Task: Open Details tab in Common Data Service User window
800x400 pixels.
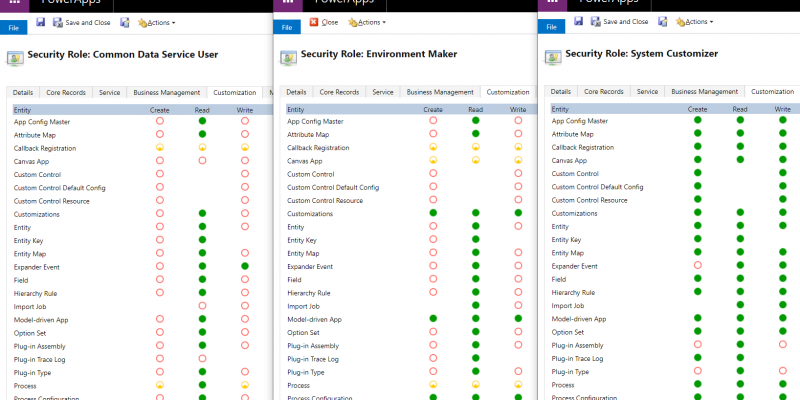Action: [23, 92]
